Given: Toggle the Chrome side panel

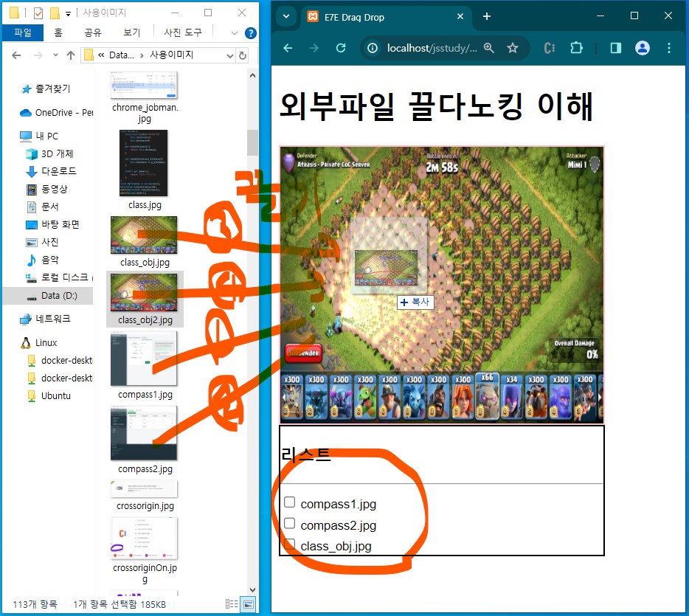Looking at the screenshot, I should click(616, 48).
